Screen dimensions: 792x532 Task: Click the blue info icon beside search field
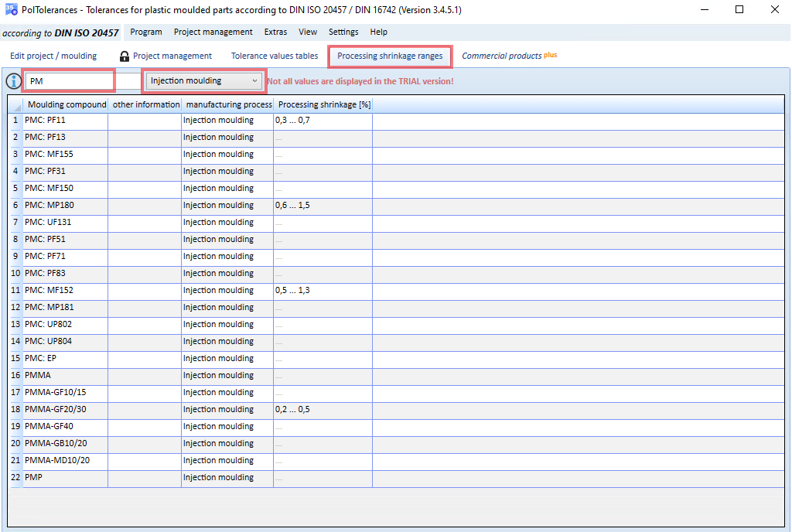13,80
